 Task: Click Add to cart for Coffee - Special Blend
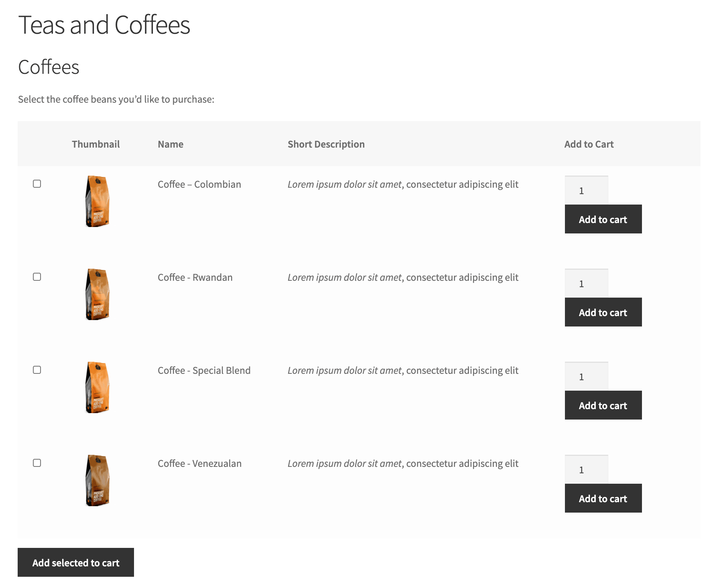click(x=603, y=405)
